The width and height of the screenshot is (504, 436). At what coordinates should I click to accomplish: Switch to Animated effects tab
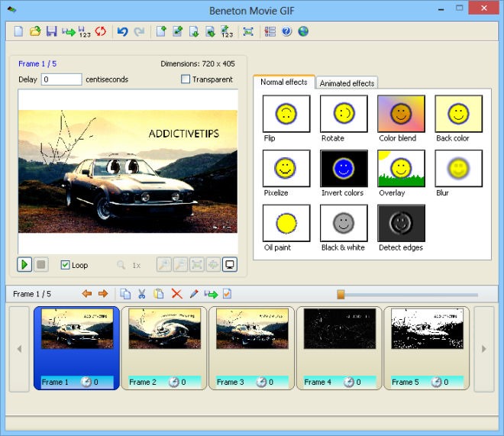(x=347, y=83)
